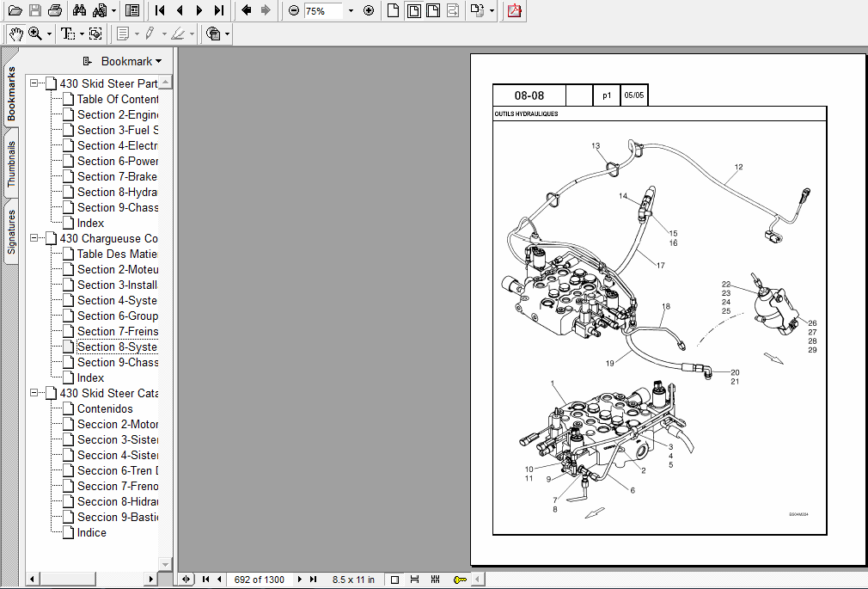Image resolution: width=868 pixels, height=589 pixels.
Task: Switch to the Bookmarks side tab
Action: tap(11, 93)
